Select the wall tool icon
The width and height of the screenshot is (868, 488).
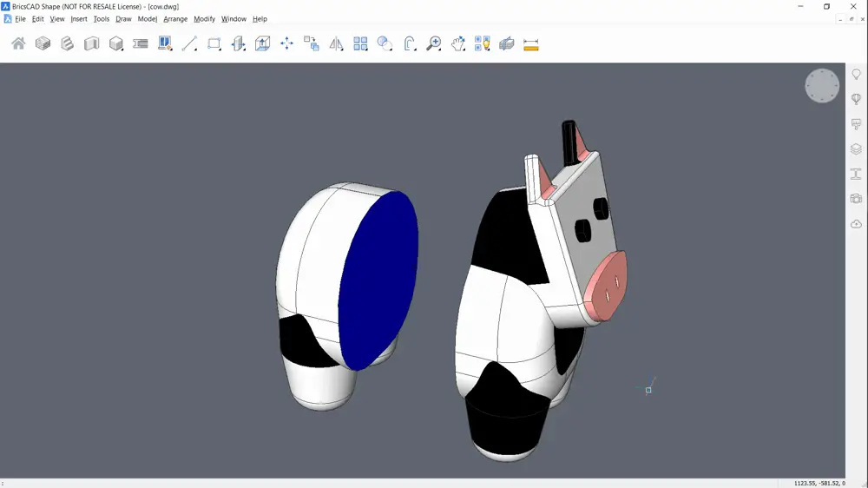click(91, 43)
